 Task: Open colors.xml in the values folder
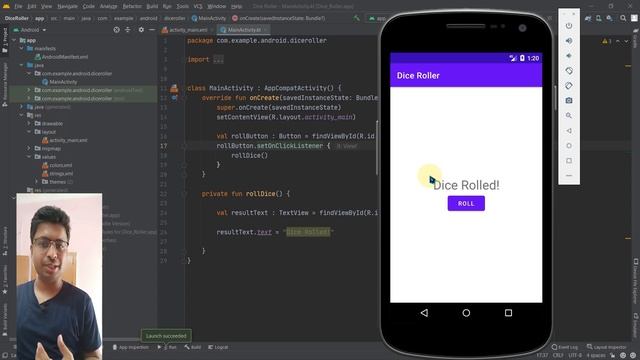[58, 165]
